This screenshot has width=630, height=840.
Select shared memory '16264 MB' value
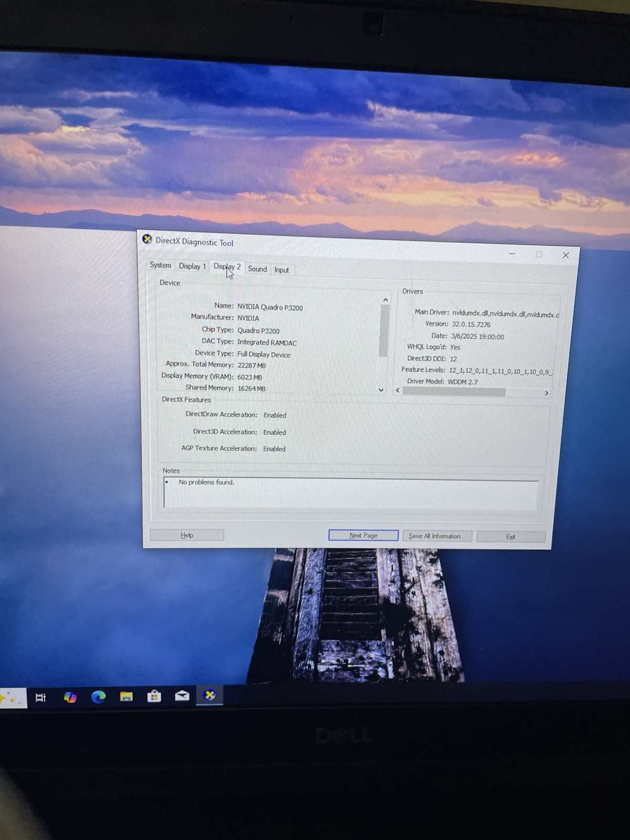tap(251, 388)
